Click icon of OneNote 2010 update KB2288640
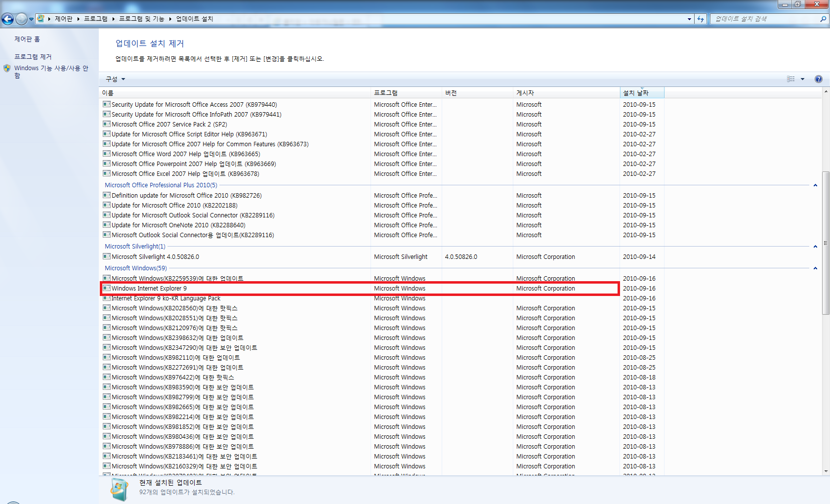The width and height of the screenshot is (830, 504). pyautogui.click(x=106, y=225)
